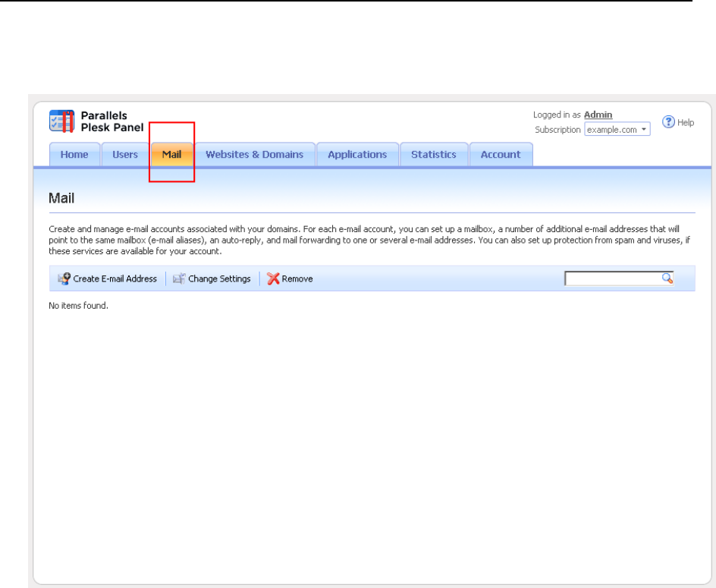Click the Mail page heading

61,198
